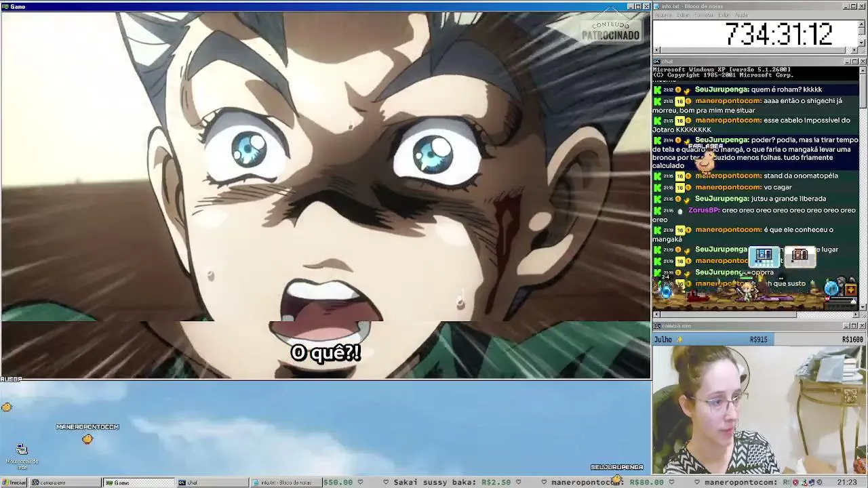The image size is (868, 488).
Task: Click the red portrait card overlay in chat
Action: click(x=800, y=256)
